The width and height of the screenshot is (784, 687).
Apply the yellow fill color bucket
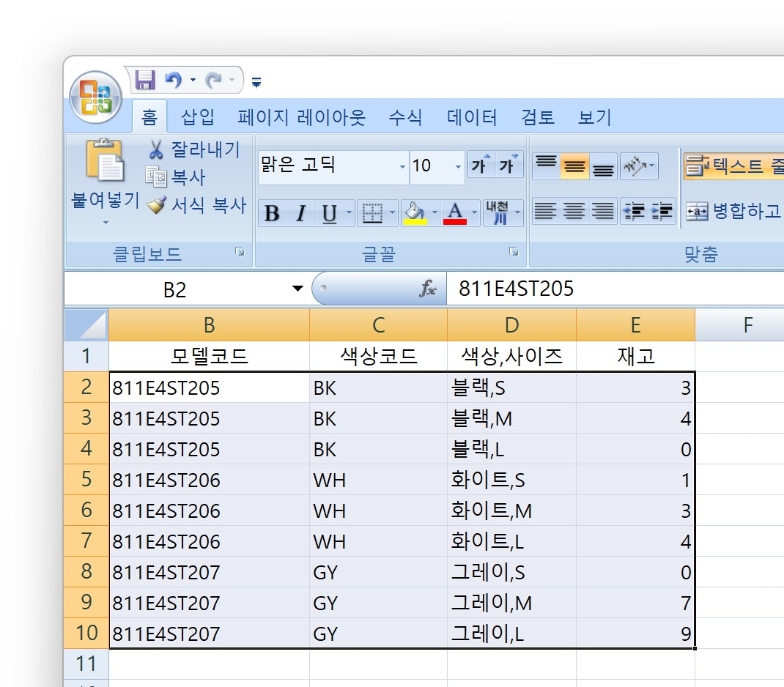415,213
